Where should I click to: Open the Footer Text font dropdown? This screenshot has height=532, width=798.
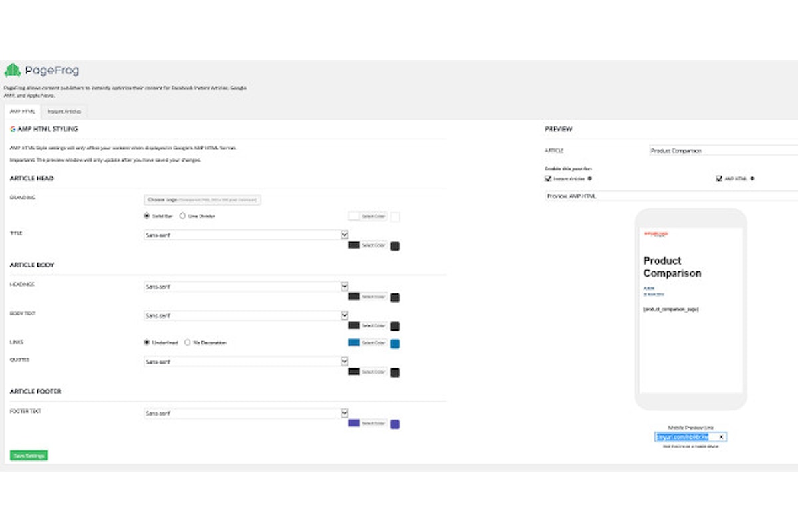pos(246,413)
